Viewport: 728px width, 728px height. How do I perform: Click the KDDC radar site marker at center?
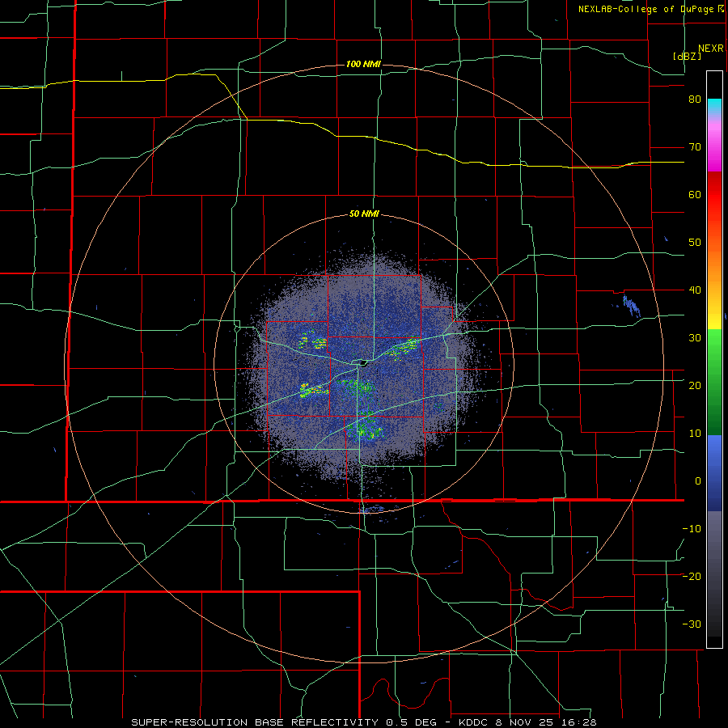362,362
